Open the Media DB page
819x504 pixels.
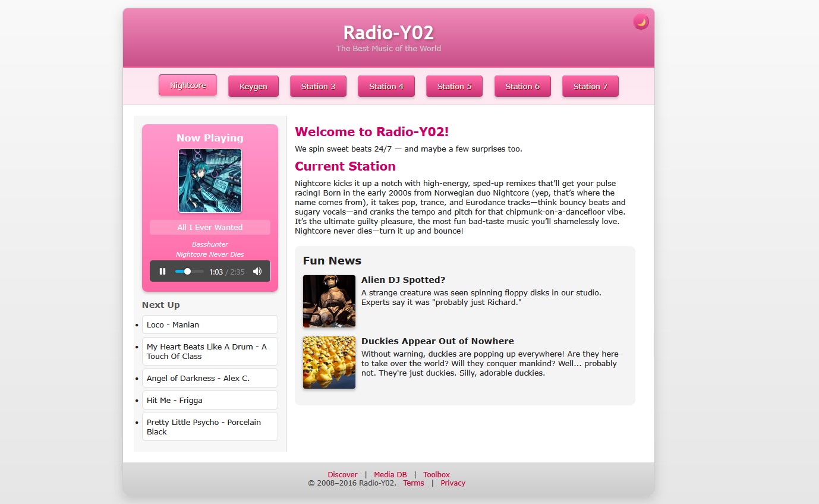(390, 474)
